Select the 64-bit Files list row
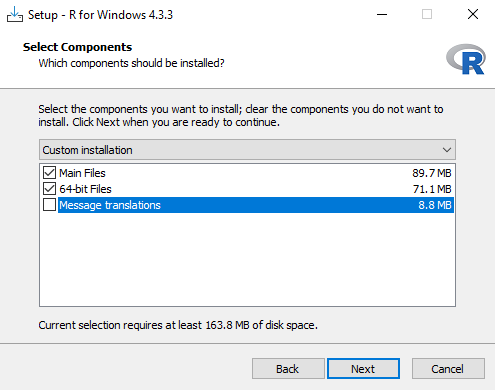Screen dimensions: 495x390 [247, 189]
